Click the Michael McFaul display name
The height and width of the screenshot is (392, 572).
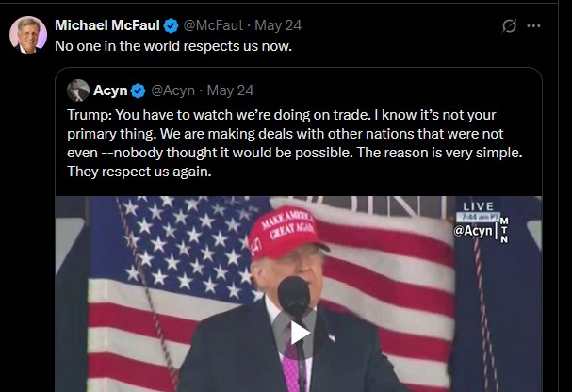coord(107,25)
